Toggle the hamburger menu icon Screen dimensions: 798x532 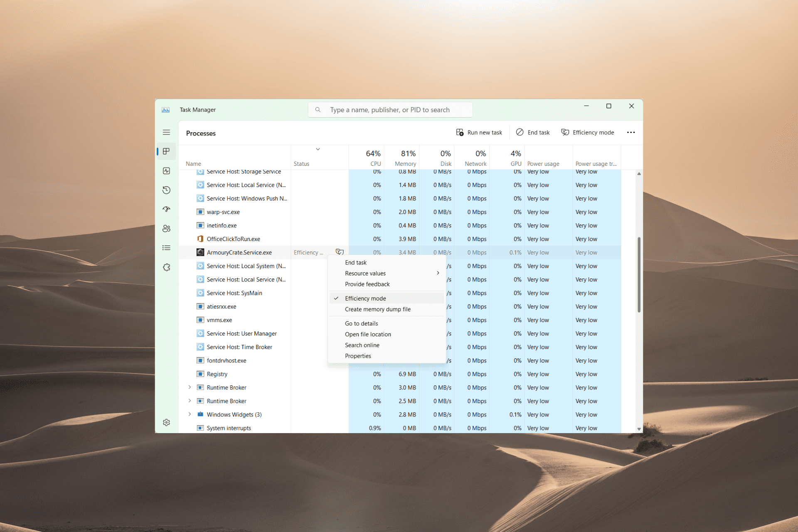(x=167, y=133)
